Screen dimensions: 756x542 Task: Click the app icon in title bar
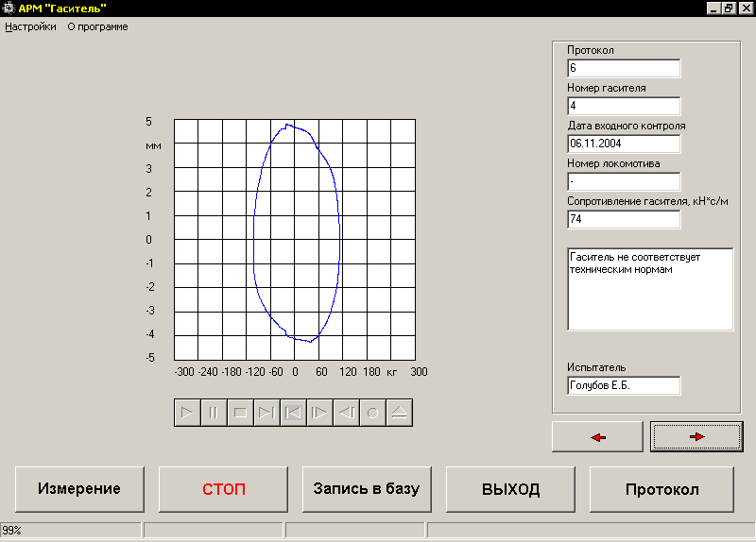click(x=9, y=8)
